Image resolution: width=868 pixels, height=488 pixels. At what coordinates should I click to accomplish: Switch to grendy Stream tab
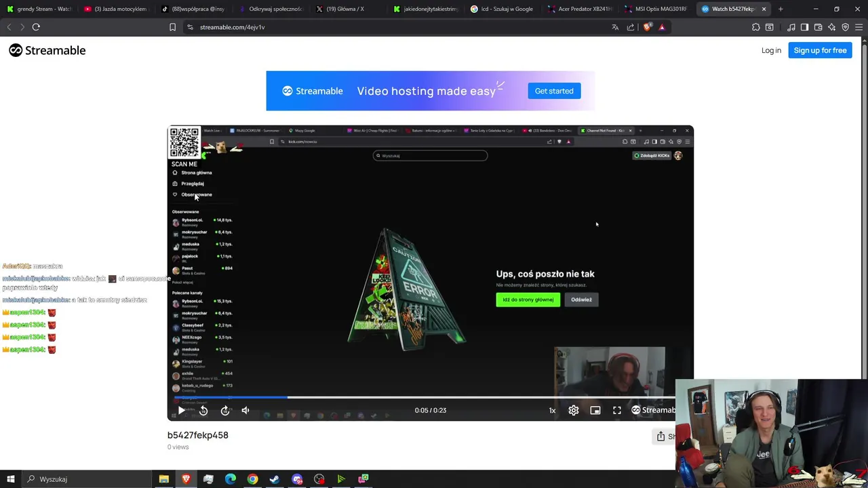click(39, 9)
